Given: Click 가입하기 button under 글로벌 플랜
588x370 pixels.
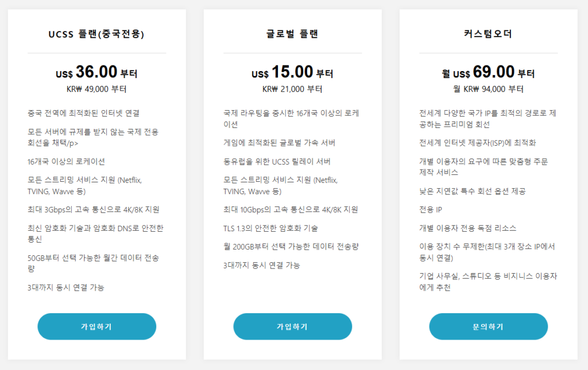Looking at the screenshot, I should pos(292,326).
